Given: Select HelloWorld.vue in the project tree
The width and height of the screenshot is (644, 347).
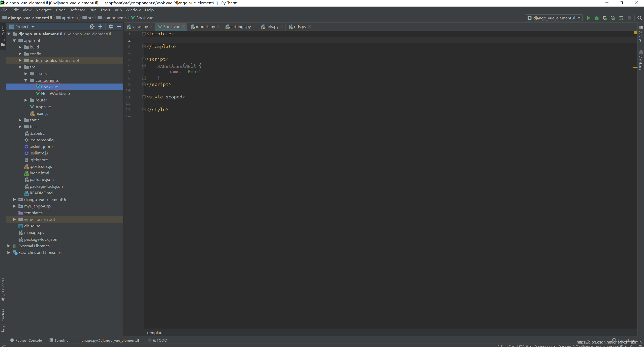Looking at the screenshot, I should pos(55,93).
